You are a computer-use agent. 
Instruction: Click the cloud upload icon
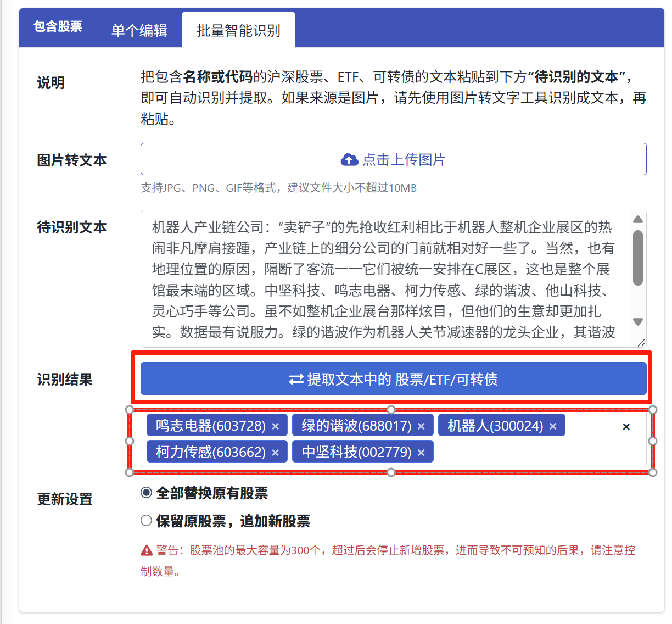349,160
